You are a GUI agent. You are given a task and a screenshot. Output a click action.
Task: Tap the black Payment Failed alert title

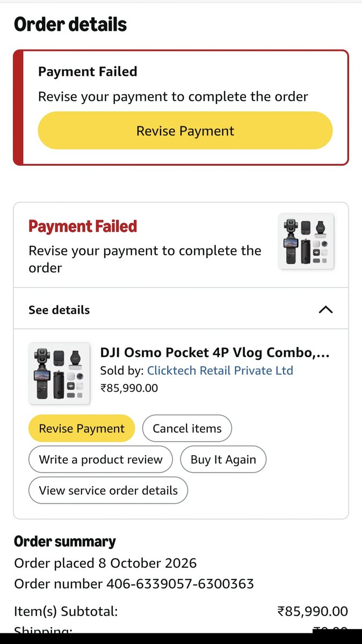[88, 71]
